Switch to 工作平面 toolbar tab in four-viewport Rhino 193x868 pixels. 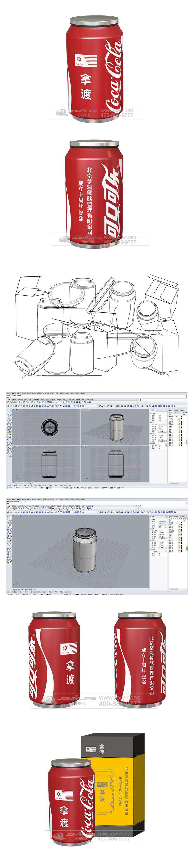tap(14, 400)
